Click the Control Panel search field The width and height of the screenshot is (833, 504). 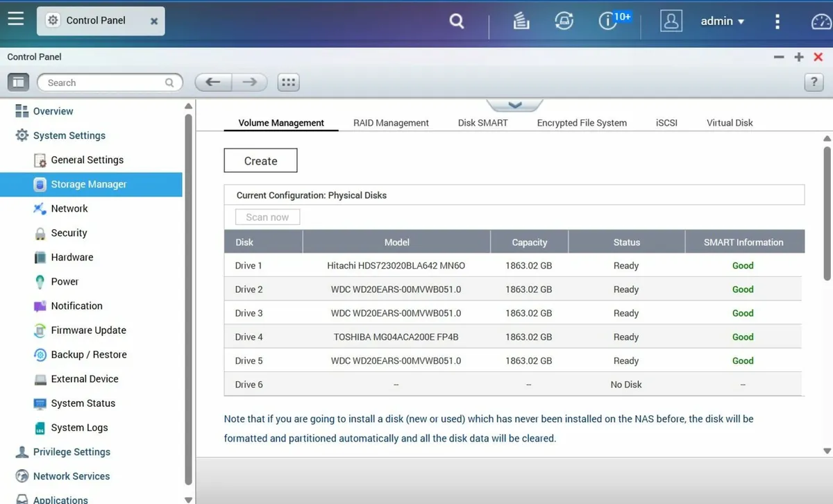[x=110, y=83]
